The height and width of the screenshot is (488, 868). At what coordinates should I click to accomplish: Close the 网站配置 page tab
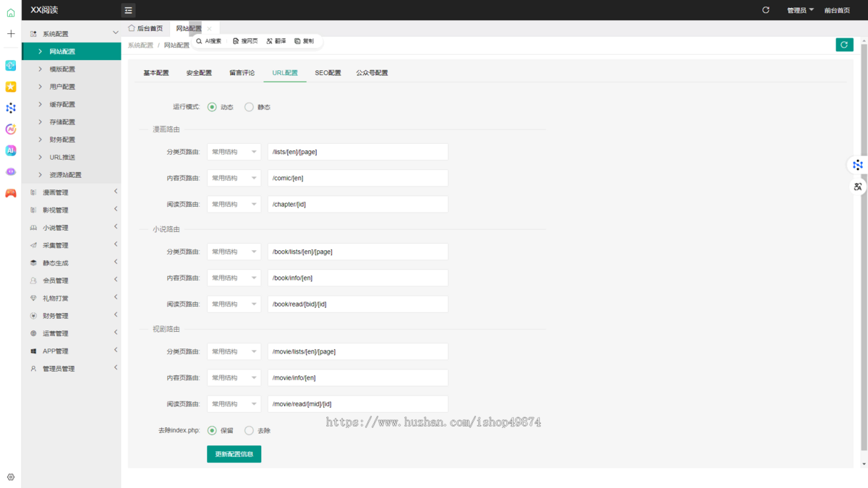tap(209, 29)
